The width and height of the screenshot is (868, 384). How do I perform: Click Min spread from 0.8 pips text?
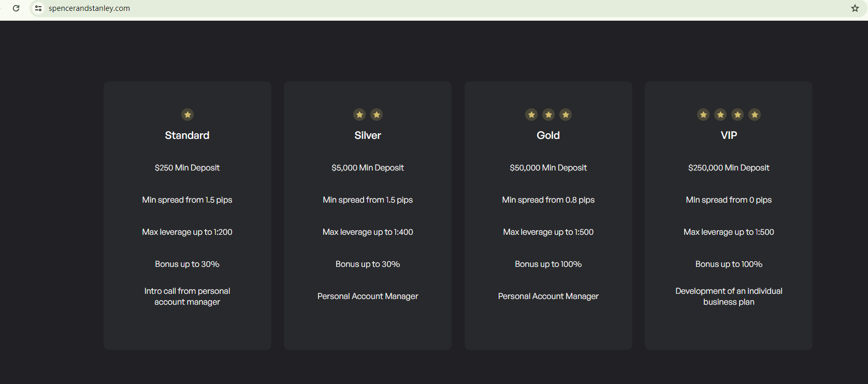(x=548, y=200)
